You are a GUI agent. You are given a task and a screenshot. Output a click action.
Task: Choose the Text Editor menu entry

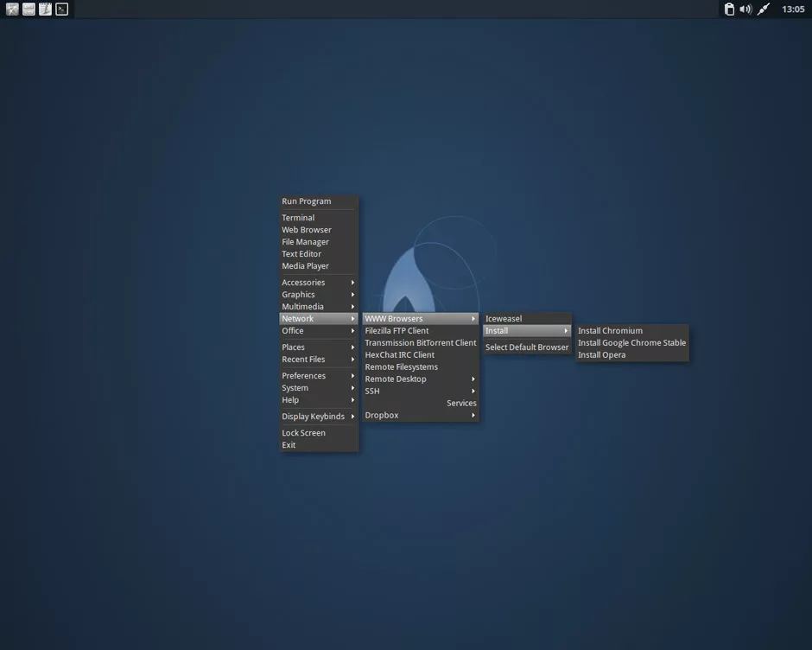click(x=319, y=254)
